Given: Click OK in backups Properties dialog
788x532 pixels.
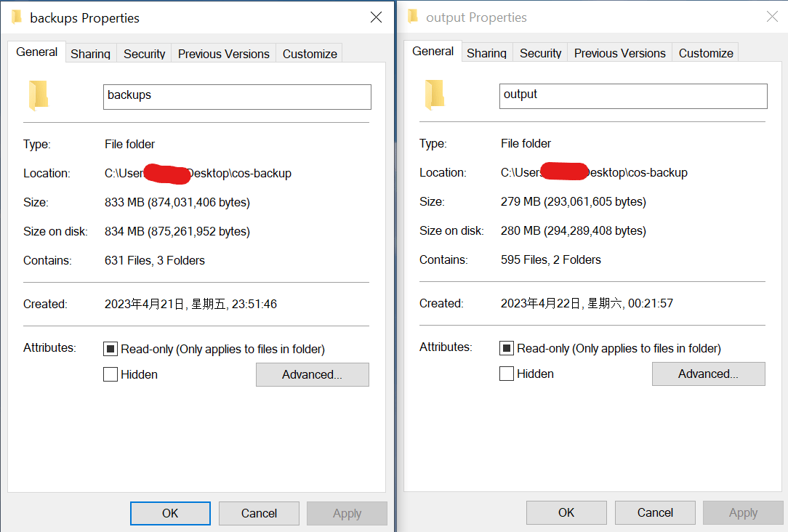Looking at the screenshot, I should tap(170, 513).
